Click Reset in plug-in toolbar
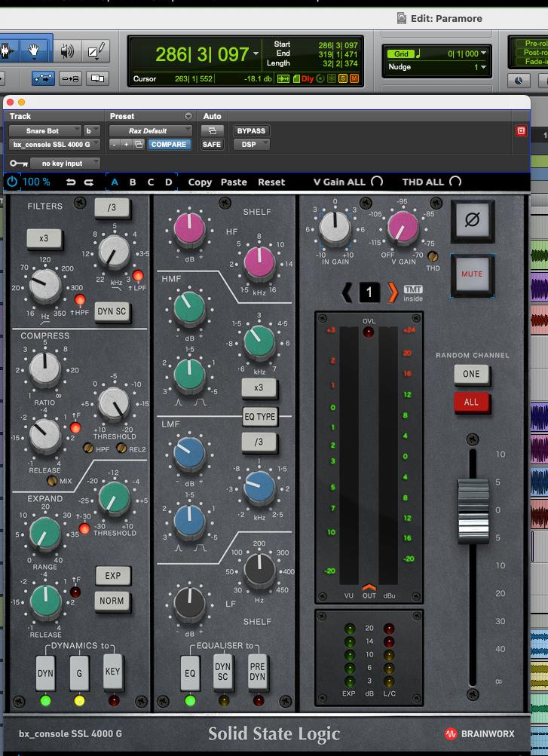The image size is (548, 756). tap(271, 182)
